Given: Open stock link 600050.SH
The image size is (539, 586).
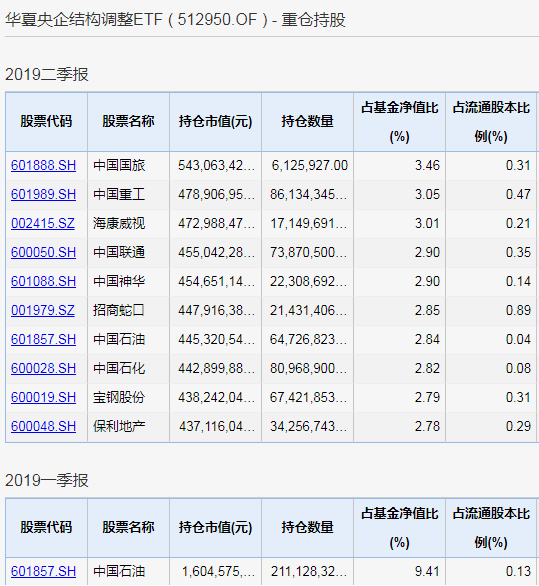Looking at the screenshot, I should pyautogui.click(x=43, y=252).
